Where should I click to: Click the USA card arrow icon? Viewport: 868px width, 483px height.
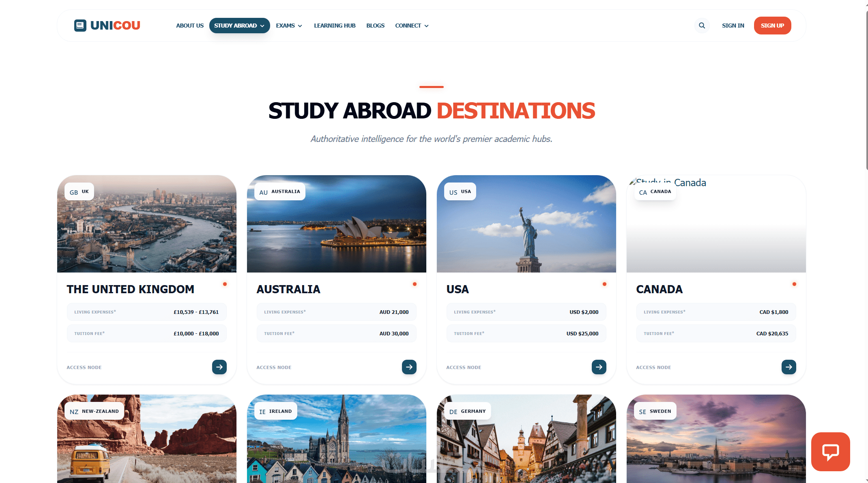(599, 367)
